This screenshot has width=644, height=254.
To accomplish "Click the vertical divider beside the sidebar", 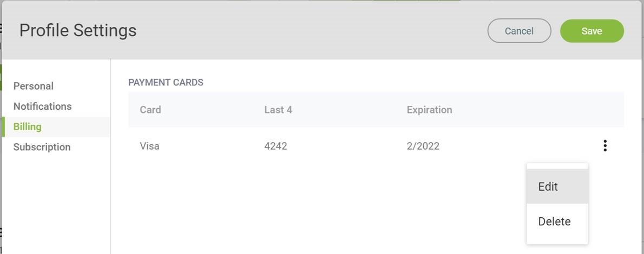I will 110,156.
